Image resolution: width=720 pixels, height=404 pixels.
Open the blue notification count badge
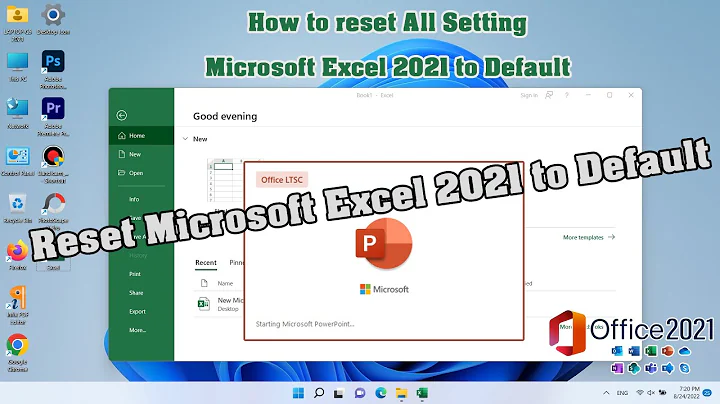708,393
